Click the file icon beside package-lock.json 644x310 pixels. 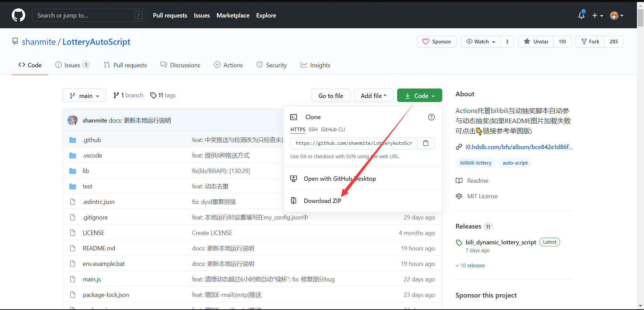tap(73, 295)
